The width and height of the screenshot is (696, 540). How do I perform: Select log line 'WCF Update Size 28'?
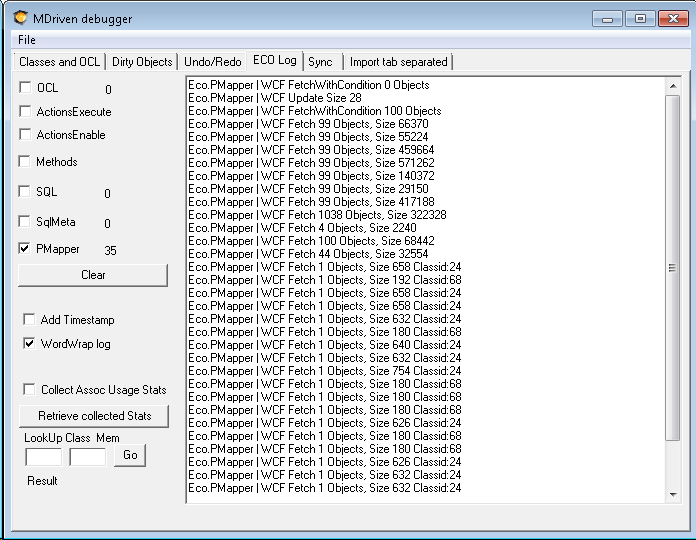click(275, 98)
